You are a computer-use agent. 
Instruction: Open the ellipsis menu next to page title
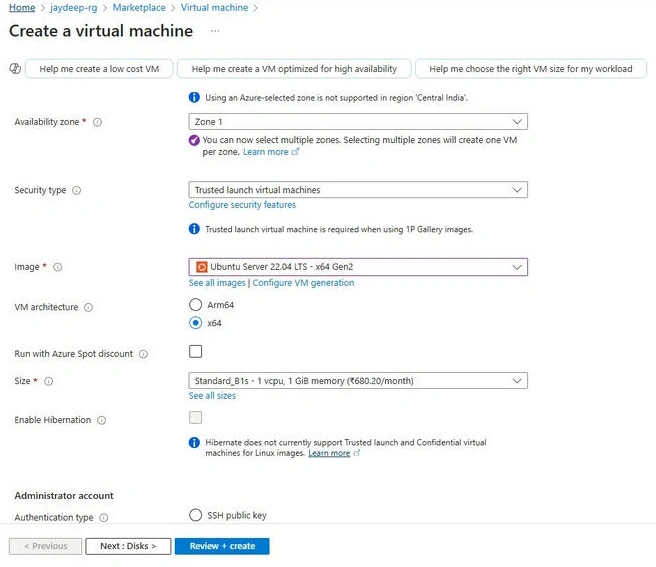click(215, 31)
